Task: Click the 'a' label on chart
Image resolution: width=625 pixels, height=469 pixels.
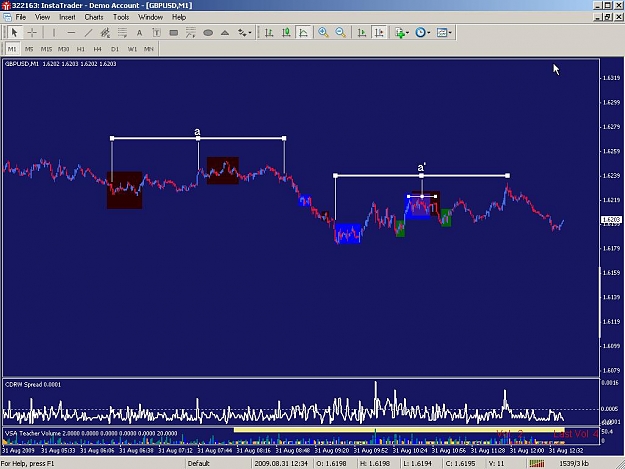Action: click(197, 131)
